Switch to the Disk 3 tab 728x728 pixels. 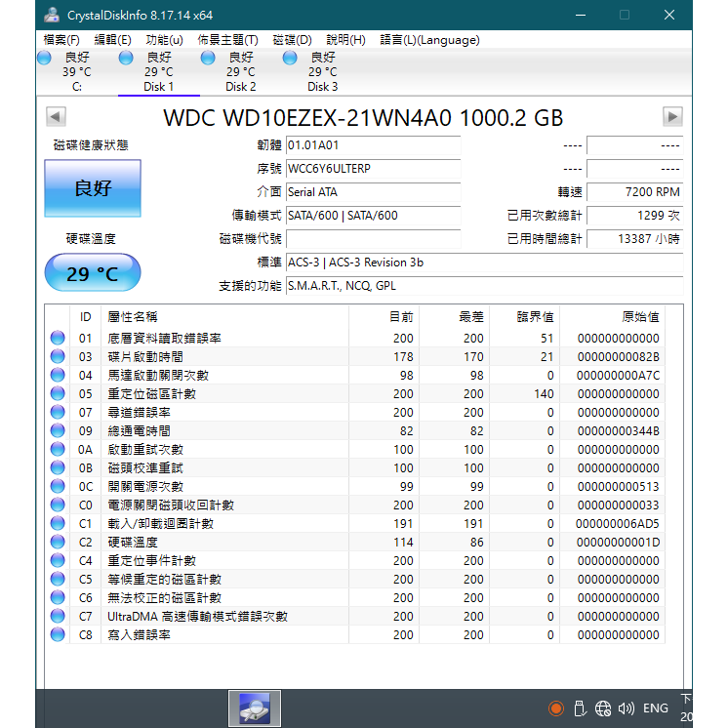pos(323,72)
